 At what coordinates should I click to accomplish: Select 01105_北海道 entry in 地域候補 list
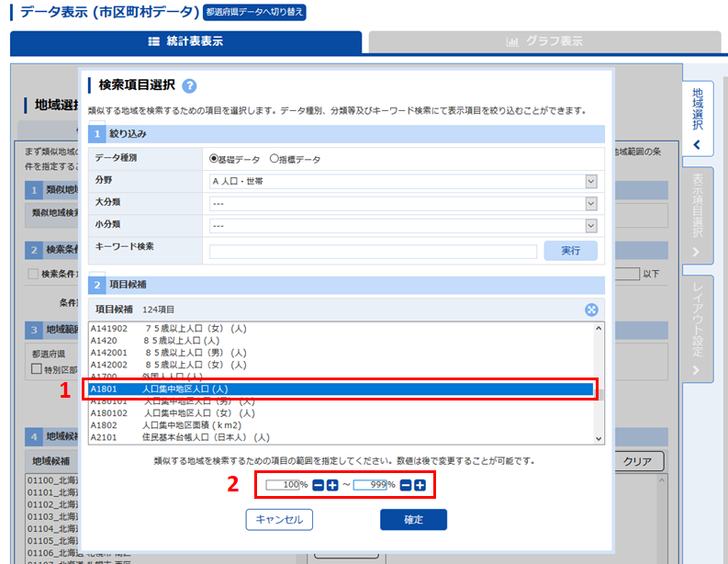(53, 541)
